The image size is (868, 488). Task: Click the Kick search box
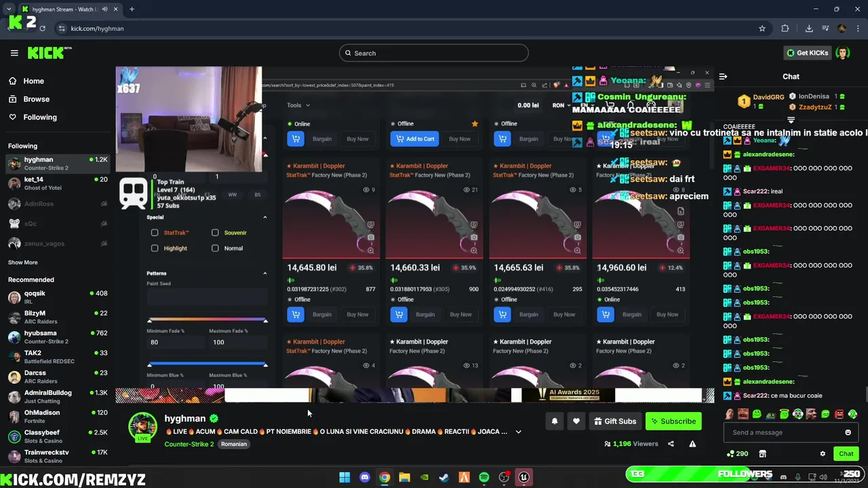434,53
